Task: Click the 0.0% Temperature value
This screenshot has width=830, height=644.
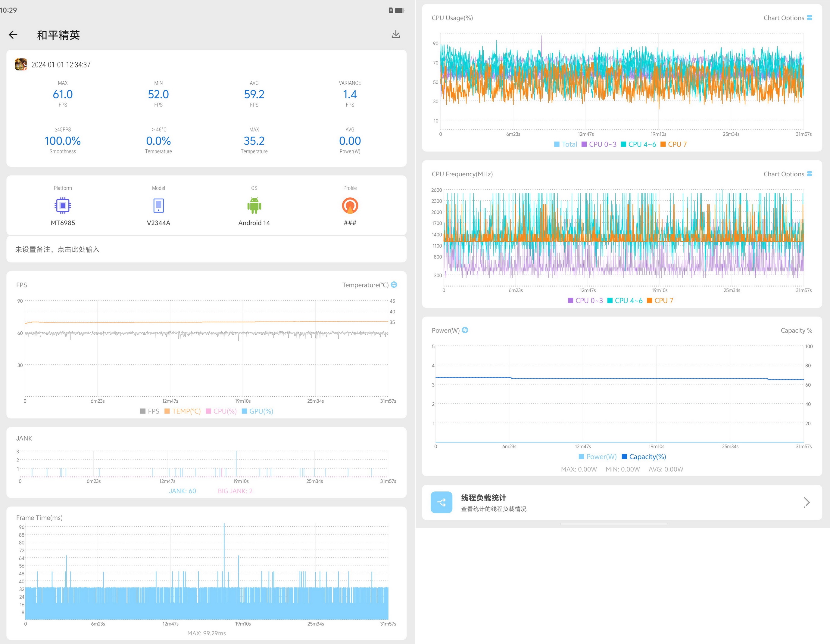Action: 158,141
